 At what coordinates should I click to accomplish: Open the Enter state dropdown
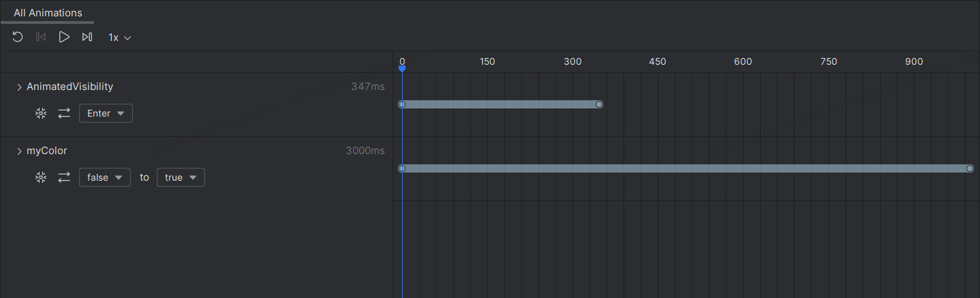pyautogui.click(x=106, y=113)
